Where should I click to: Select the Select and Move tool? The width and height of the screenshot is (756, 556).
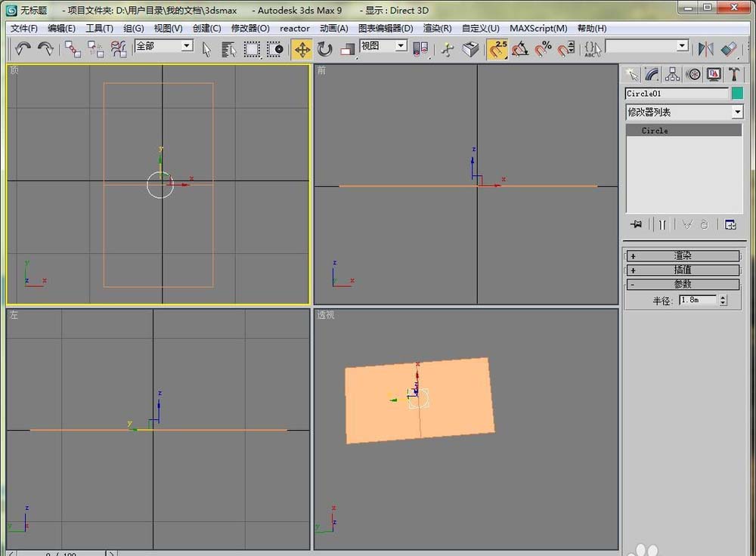pyautogui.click(x=302, y=49)
